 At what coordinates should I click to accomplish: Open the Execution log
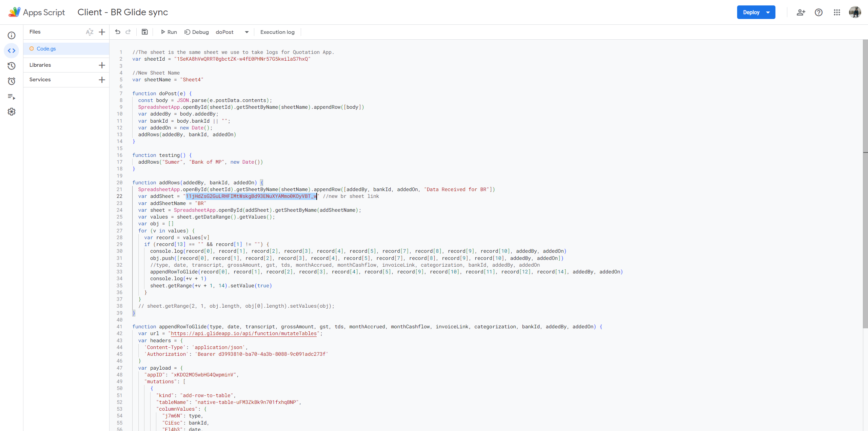click(x=277, y=32)
